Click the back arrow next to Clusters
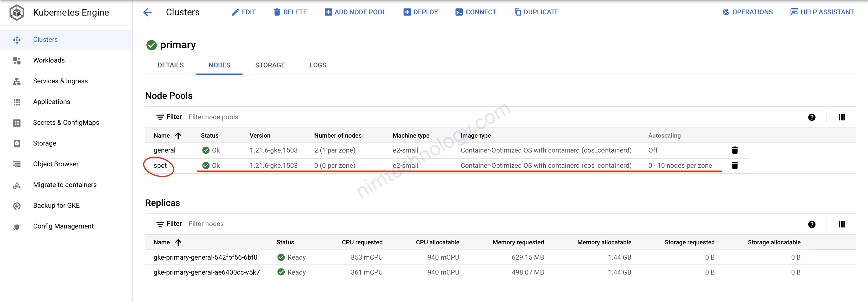The image size is (868, 302). [147, 13]
